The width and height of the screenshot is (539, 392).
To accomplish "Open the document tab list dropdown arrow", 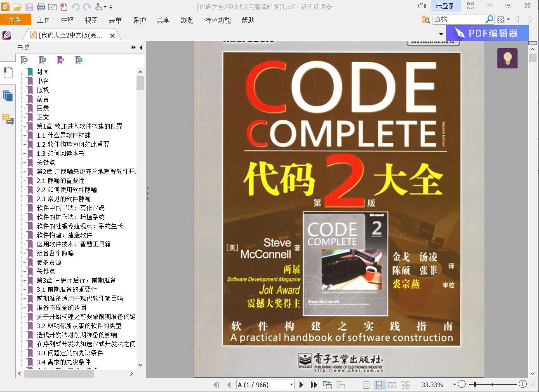I will [x=441, y=34].
